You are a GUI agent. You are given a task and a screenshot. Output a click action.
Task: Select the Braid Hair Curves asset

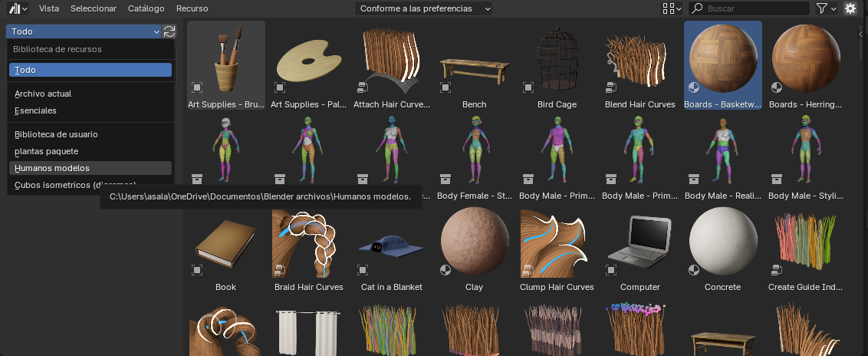tap(309, 248)
